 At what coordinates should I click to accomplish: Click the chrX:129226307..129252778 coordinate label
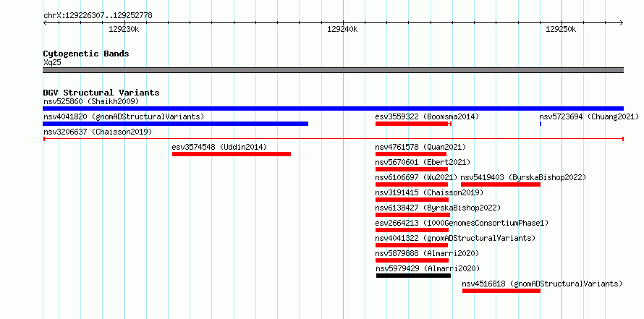coord(98,16)
